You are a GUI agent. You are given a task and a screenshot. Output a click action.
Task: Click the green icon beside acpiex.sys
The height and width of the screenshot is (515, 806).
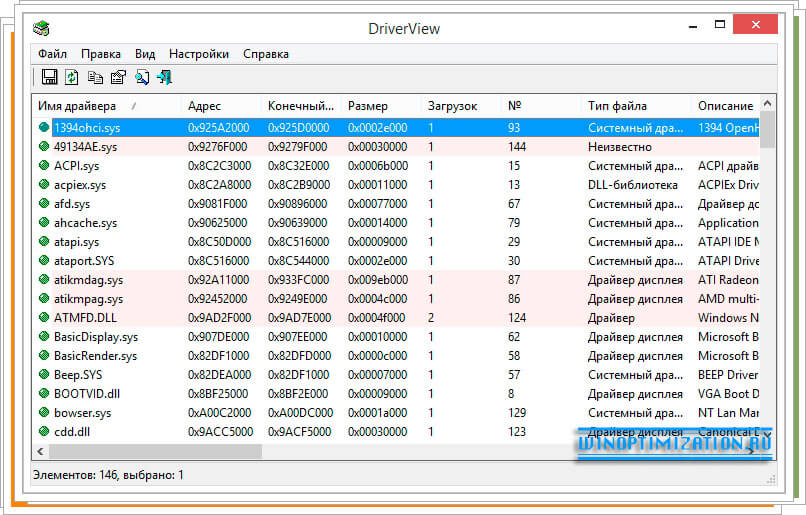44,184
